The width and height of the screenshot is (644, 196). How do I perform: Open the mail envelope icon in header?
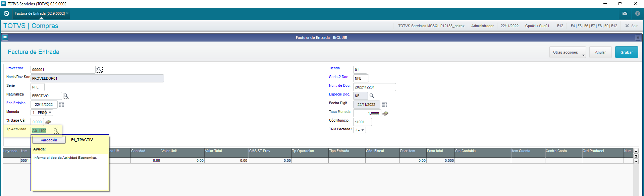pyautogui.click(x=625, y=13)
